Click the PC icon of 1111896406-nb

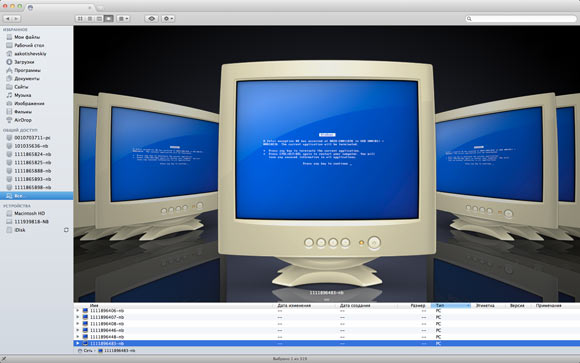85,311
